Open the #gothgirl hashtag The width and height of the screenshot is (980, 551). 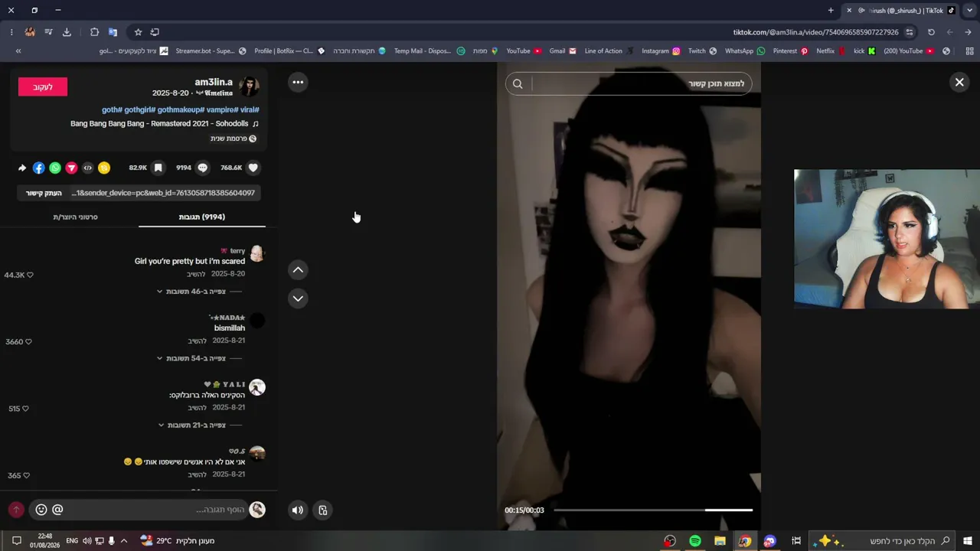(x=140, y=109)
